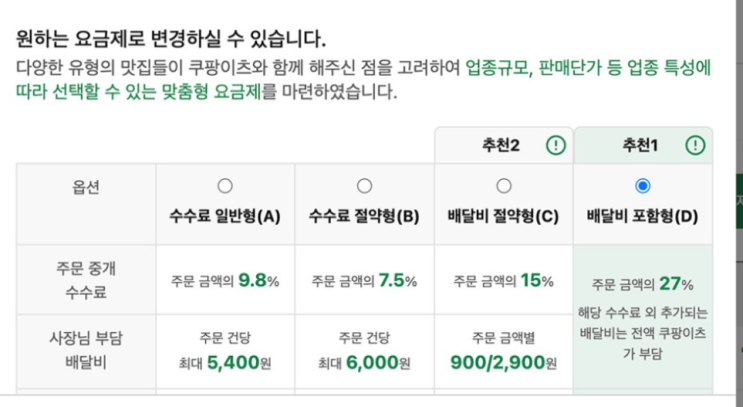
Task: Click the 최대 6,000원 delivery fee cell
Action: tap(364, 351)
